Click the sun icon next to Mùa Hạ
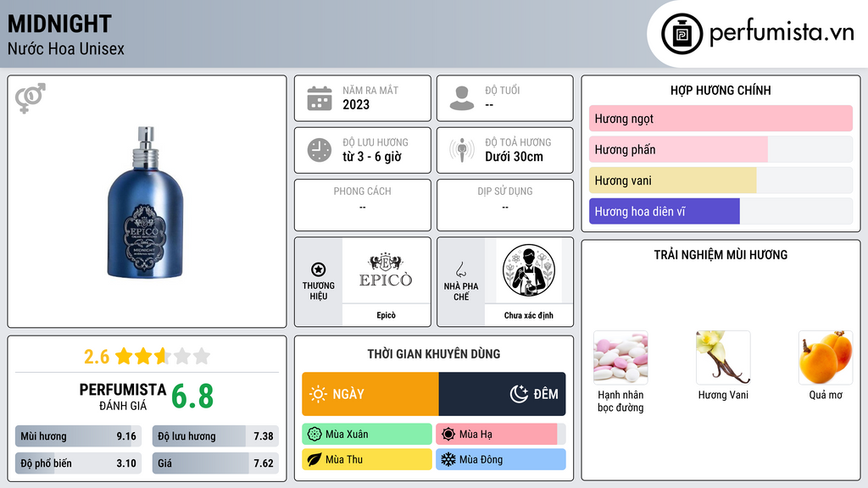Viewport: 868px width, 488px height. 448,435
